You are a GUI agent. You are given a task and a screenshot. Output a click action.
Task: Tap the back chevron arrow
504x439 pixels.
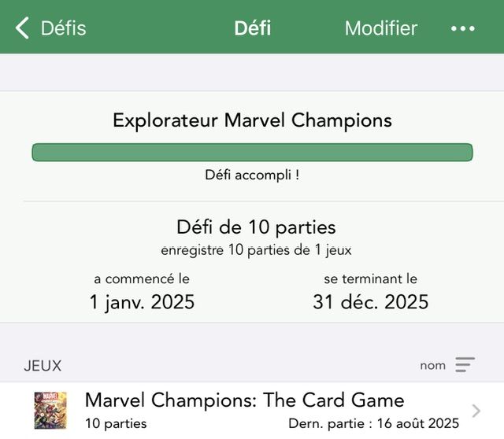pyautogui.click(x=23, y=28)
